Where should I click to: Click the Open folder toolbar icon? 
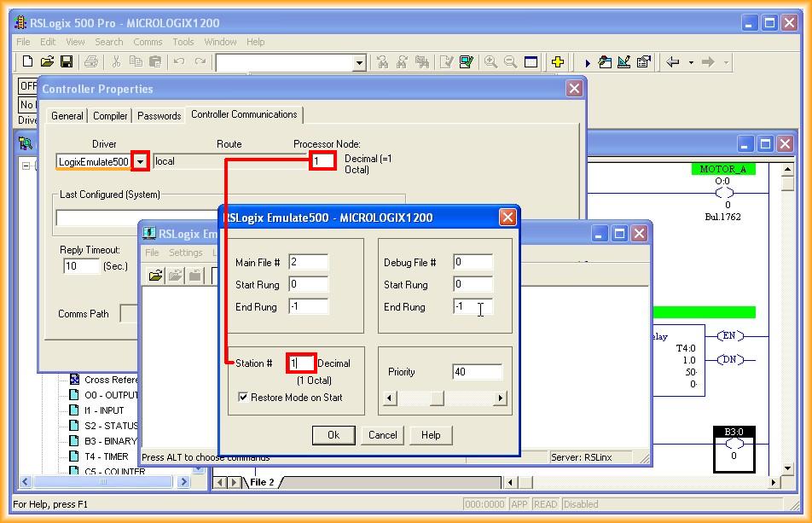(x=47, y=61)
